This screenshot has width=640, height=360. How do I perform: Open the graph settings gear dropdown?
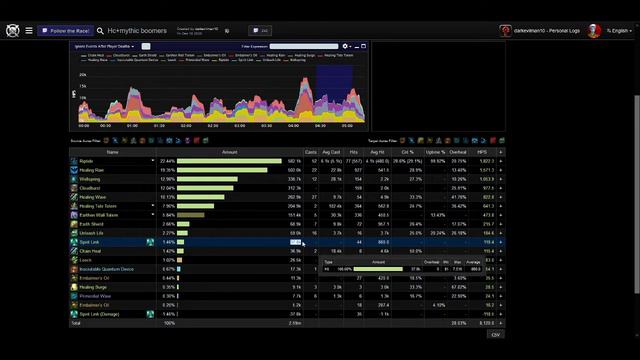(347, 47)
